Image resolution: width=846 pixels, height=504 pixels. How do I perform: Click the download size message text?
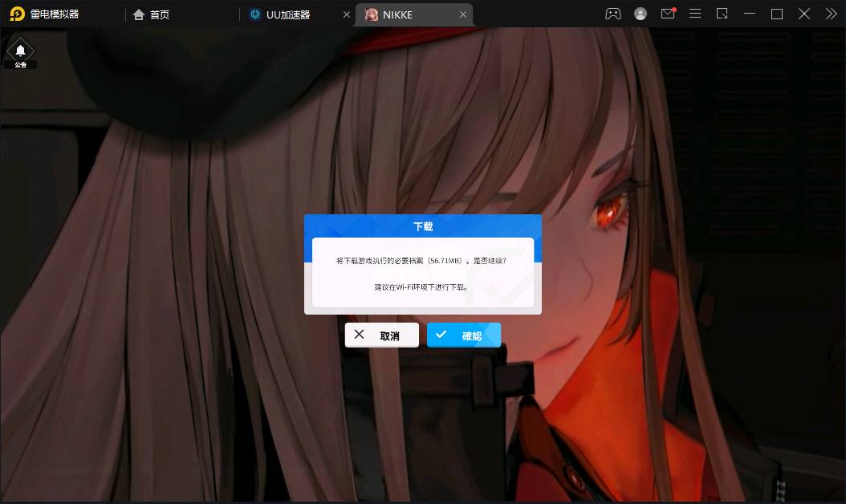(422, 261)
